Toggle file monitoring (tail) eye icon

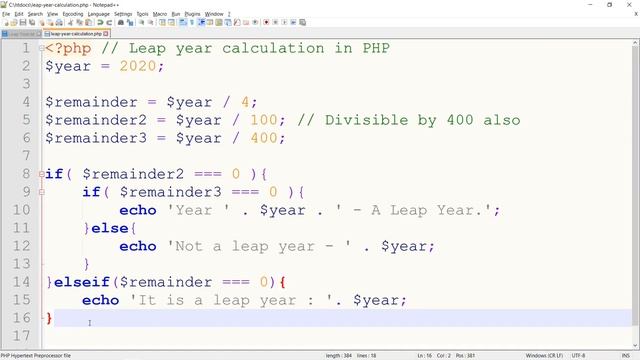click(255, 22)
